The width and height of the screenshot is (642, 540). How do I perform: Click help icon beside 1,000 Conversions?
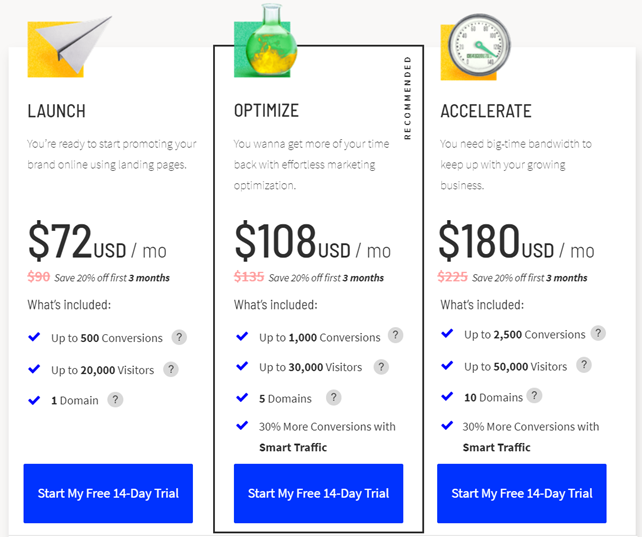tap(395, 335)
